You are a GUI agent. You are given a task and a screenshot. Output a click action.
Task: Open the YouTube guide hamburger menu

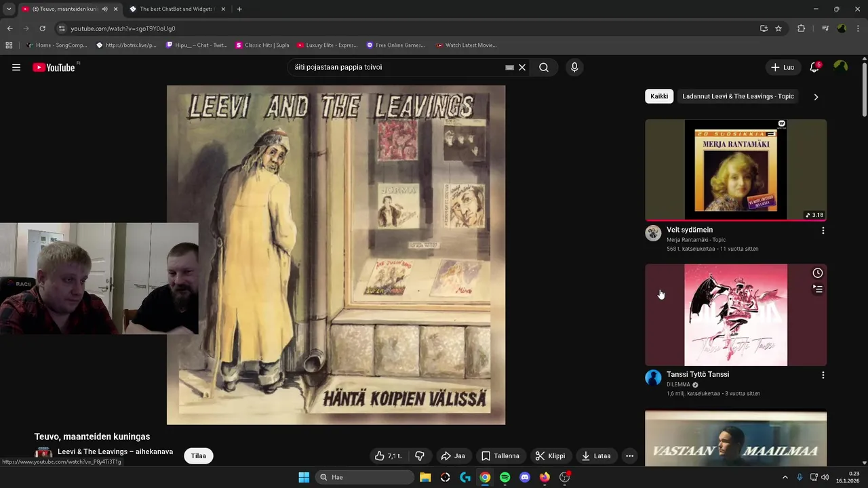pos(16,67)
